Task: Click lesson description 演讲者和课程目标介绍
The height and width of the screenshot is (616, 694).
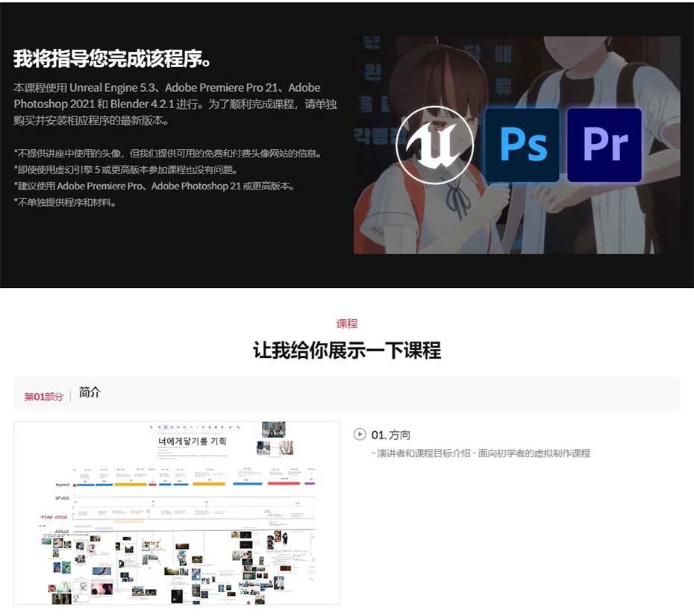Action: [481, 453]
